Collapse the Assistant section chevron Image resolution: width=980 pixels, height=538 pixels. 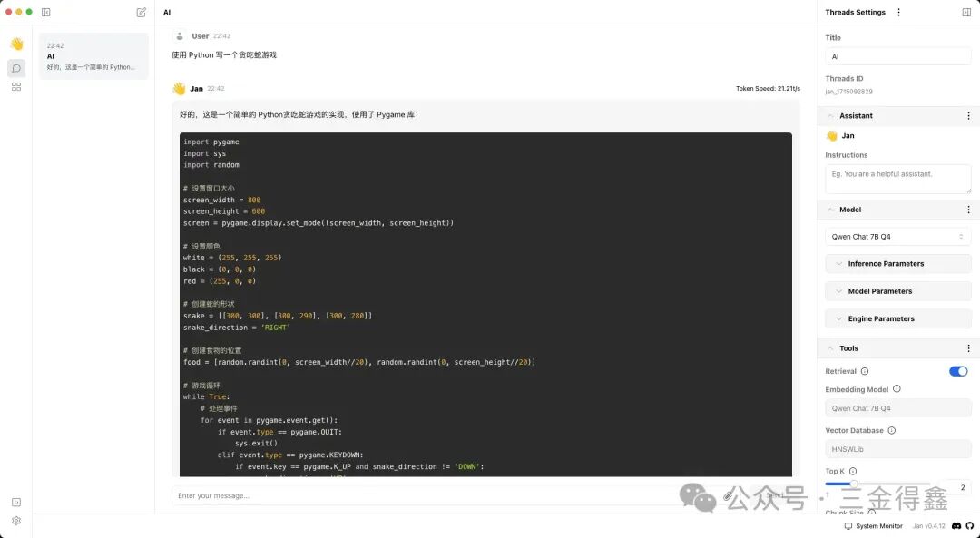tap(830, 115)
